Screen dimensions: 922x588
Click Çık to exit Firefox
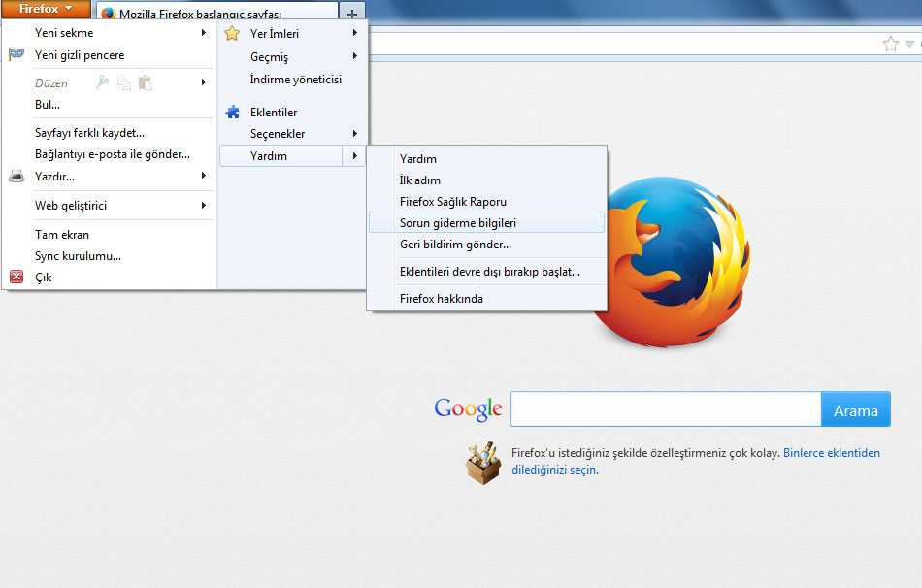tap(109, 277)
